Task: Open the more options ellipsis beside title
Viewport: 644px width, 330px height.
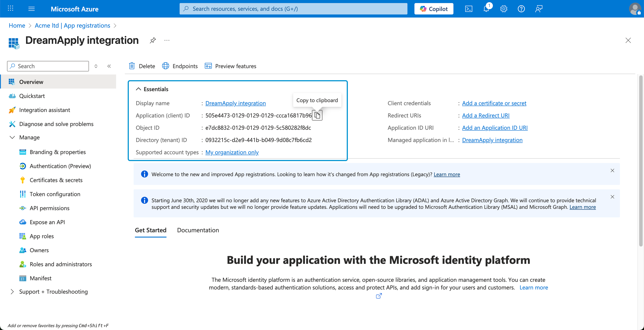Action: coord(167,40)
